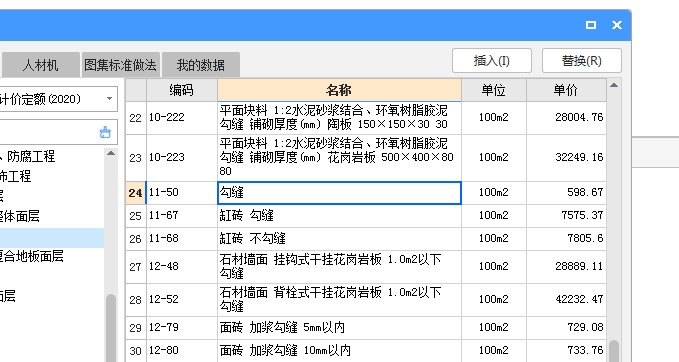Select 石材墙面 背栓式干挂花岗岩板 row
The height and width of the screenshot is (362, 679).
[x=339, y=300]
